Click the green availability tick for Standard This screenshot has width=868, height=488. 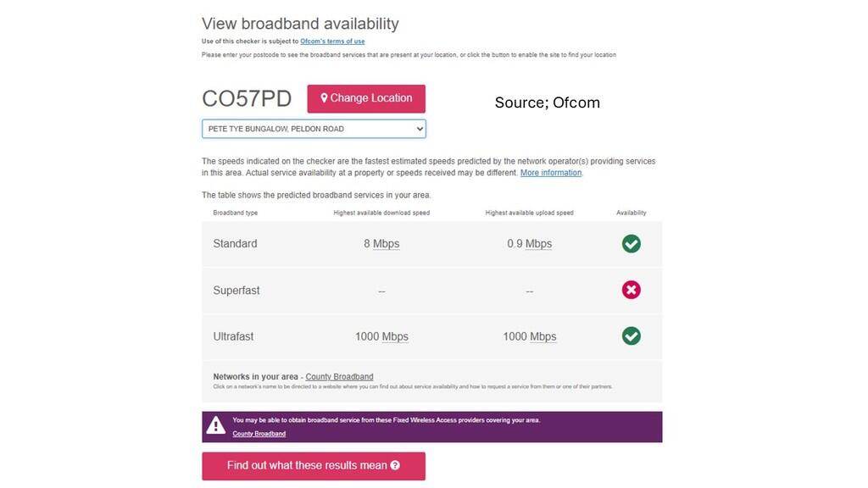(631, 244)
